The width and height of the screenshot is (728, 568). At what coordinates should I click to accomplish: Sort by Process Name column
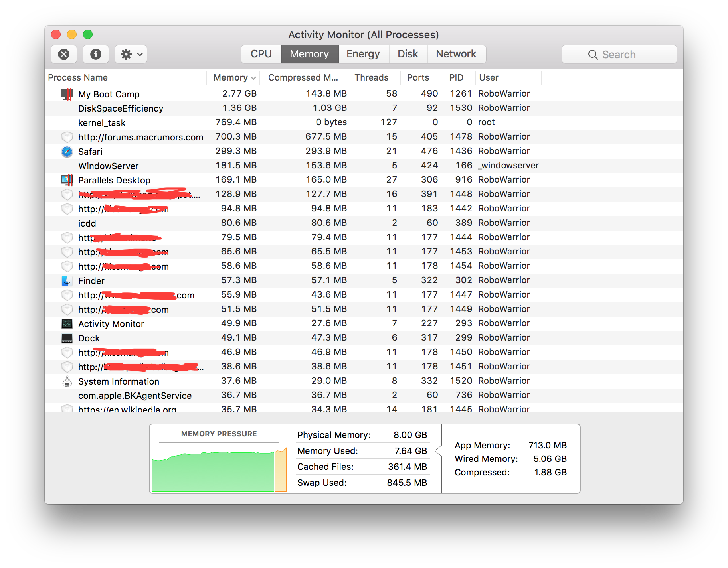[x=125, y=77]
